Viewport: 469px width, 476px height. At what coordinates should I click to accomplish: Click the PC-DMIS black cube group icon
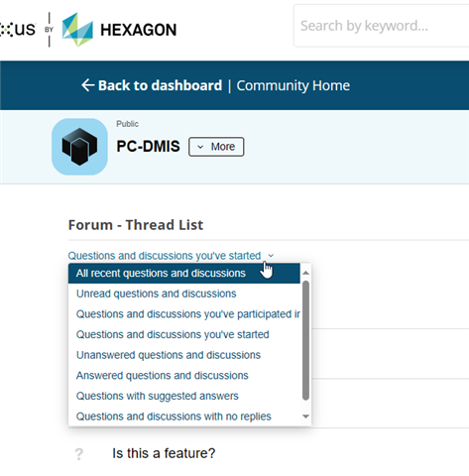tap(79, 147)
